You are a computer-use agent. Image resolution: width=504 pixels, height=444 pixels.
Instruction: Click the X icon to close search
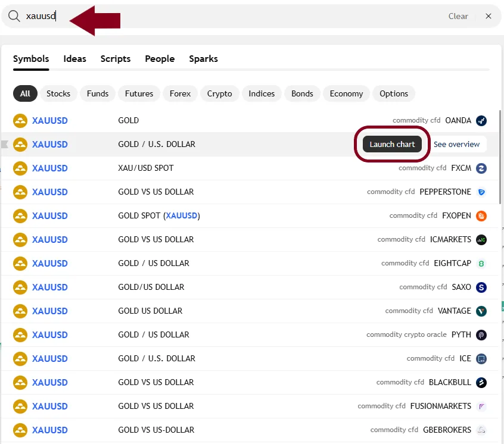(489, 16)
